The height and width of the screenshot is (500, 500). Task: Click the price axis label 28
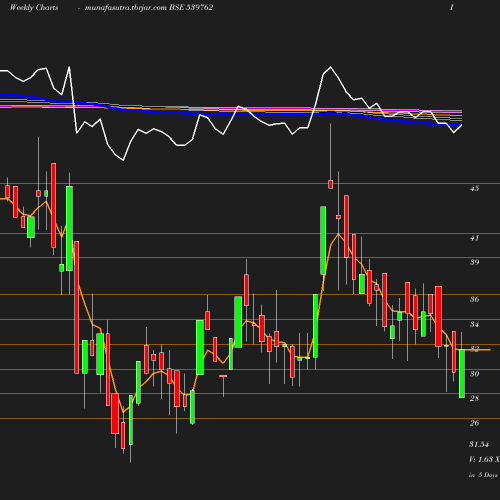(x=474, y=398)
